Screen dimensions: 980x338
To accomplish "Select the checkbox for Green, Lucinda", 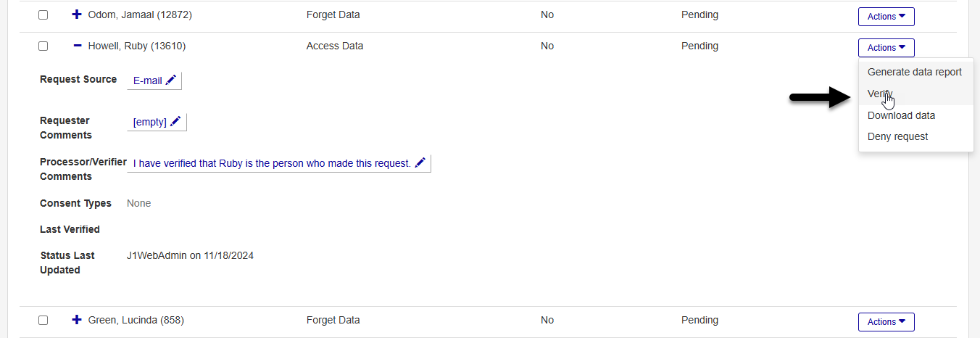I will (43, 321).
